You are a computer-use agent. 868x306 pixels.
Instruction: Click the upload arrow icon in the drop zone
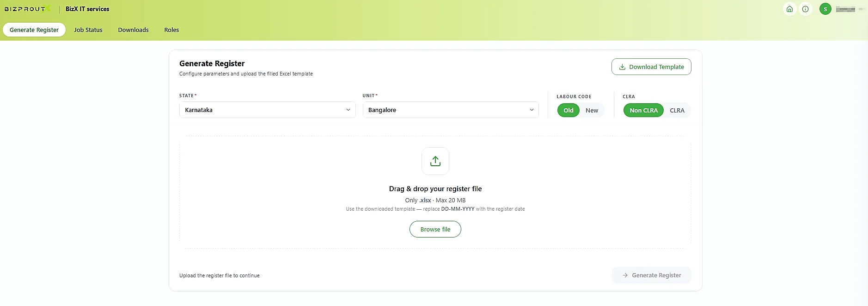pos(435,161)
